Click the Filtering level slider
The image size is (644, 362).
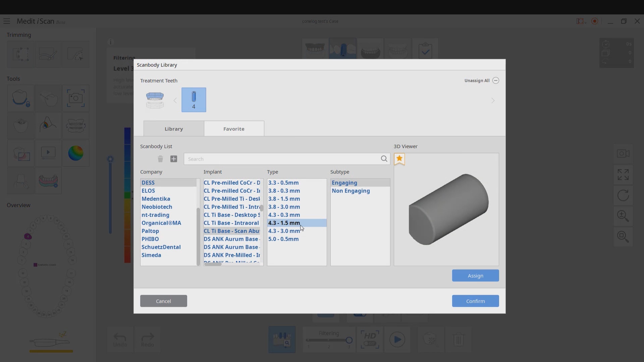[x=329, y=340]
